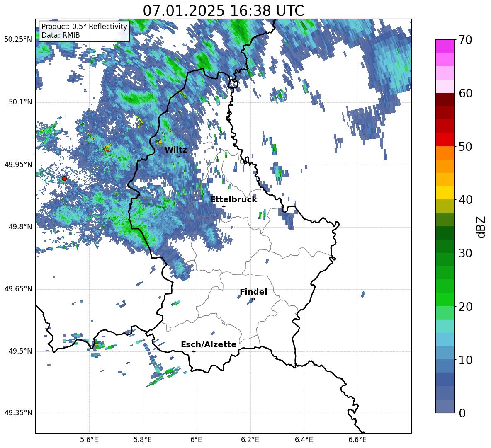Click the yellow colorbar segment near 40
The width and height of the screenshot is (491, 448).
pos(445,193)
